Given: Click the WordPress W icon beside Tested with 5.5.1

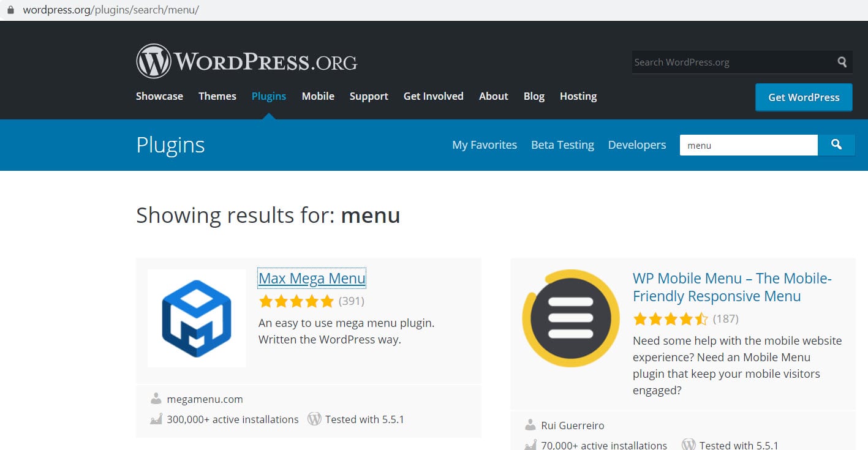Looking at the screenshot, I should [x=314, y=419].
